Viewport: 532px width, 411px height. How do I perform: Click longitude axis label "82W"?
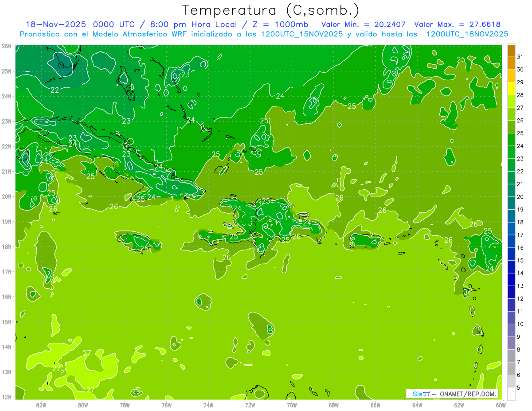tap(41, 405)
